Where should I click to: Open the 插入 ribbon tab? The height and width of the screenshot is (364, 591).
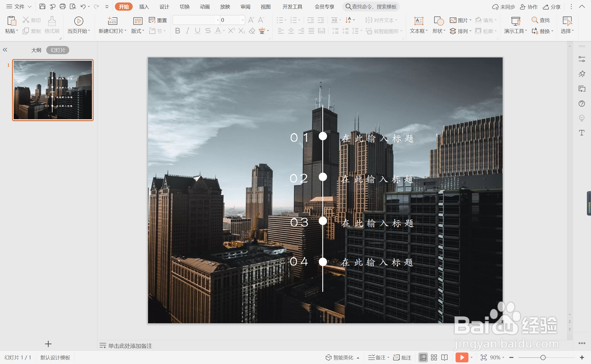tap(144, 7)
